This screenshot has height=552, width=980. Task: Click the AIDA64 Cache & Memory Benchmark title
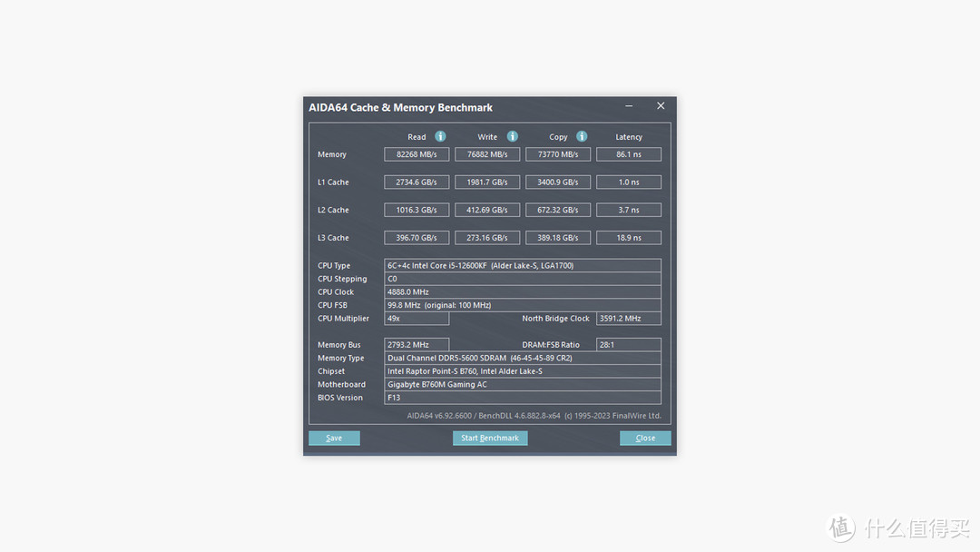[401, 107]
